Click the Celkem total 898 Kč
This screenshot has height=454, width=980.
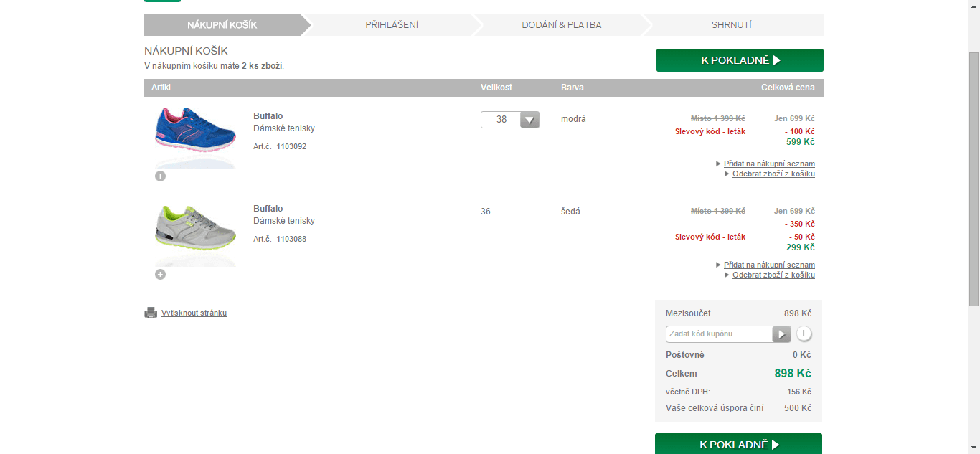793,374
